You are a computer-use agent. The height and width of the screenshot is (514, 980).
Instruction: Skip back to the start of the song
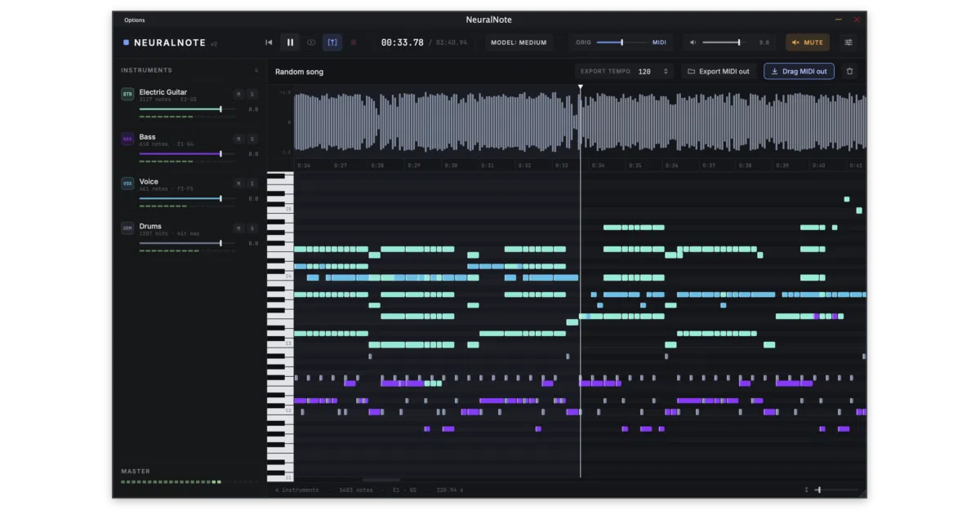(x=269, y=42)
